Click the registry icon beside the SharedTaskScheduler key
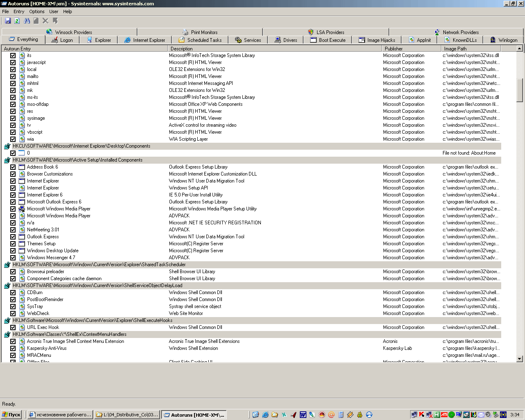Viewport: 525px width, 420px height. tap(7, 265)
